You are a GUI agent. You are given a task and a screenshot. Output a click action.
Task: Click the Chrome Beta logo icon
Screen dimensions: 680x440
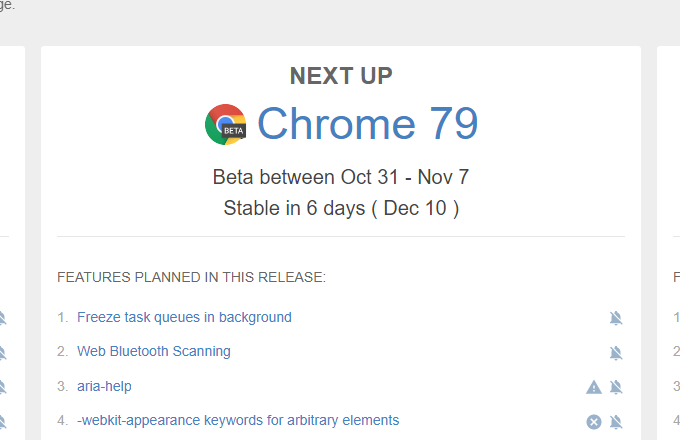click(226, 125)
